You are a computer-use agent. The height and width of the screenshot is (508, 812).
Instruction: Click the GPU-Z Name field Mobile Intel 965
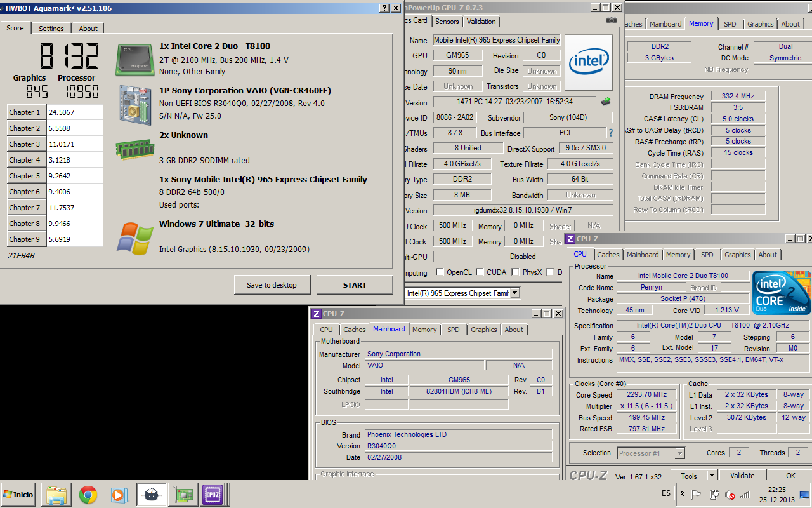[497, 40]
